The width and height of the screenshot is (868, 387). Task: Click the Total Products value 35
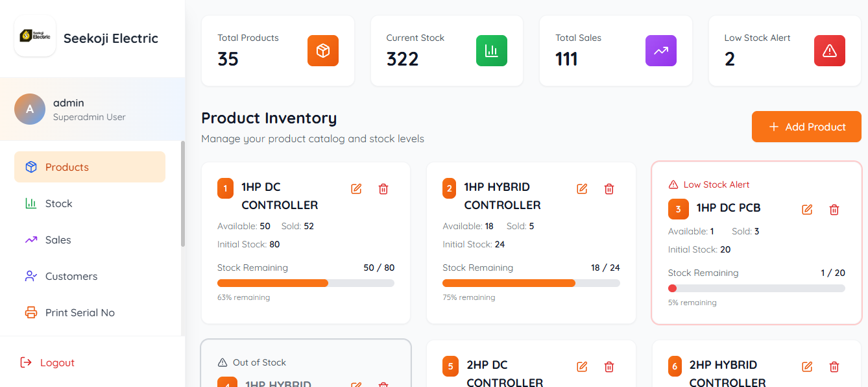coord(228,59)
